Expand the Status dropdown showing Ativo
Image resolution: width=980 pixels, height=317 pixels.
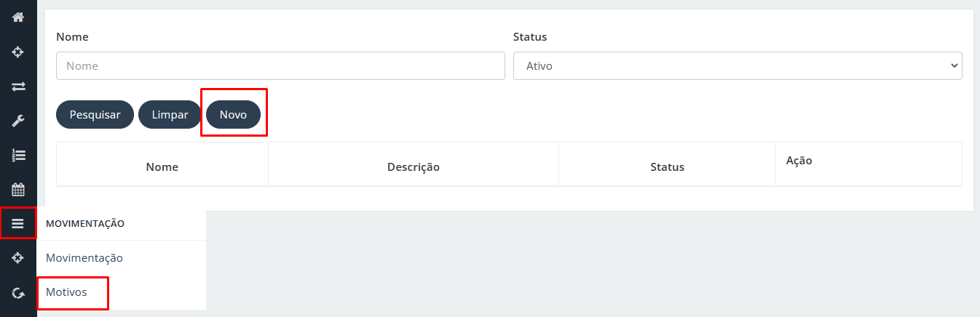[x=738, y=65]
